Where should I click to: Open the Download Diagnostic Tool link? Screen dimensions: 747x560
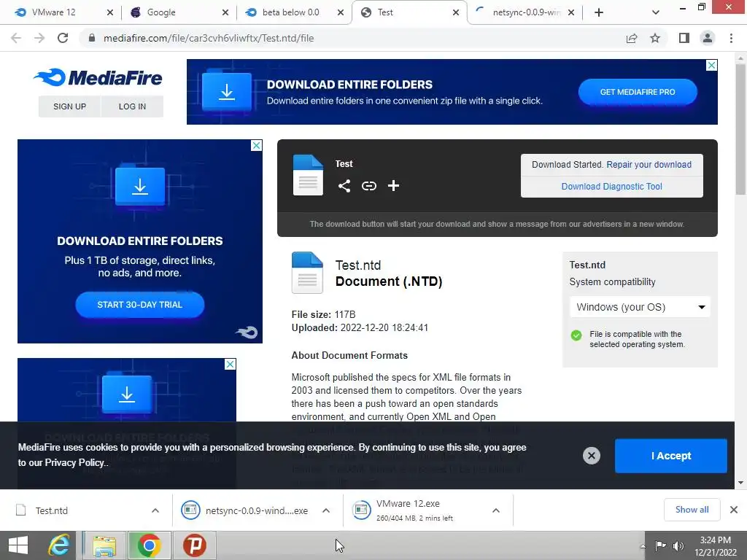tap(612, 186)
